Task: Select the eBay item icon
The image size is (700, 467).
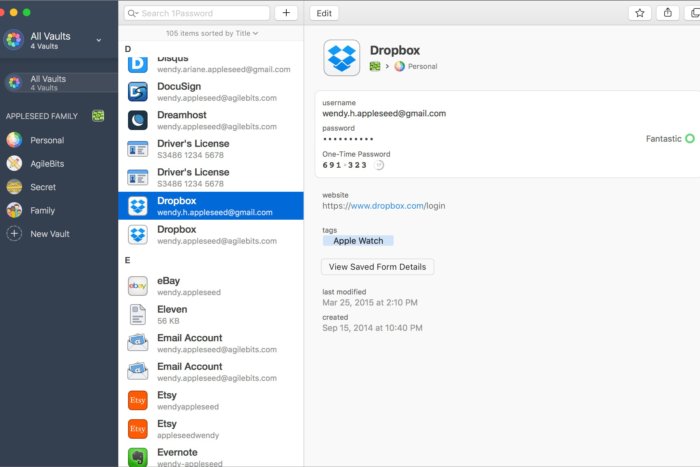Action: [138, 286]
